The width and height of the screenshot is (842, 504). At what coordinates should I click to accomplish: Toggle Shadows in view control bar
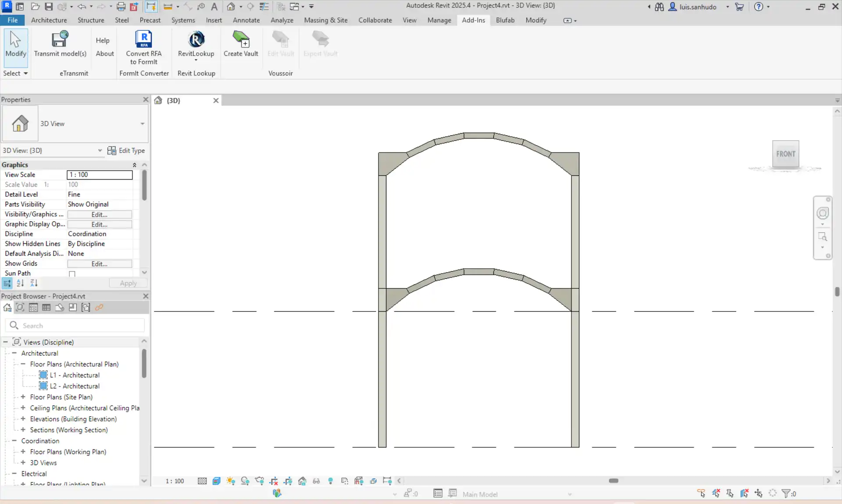[x=245, y=481]
